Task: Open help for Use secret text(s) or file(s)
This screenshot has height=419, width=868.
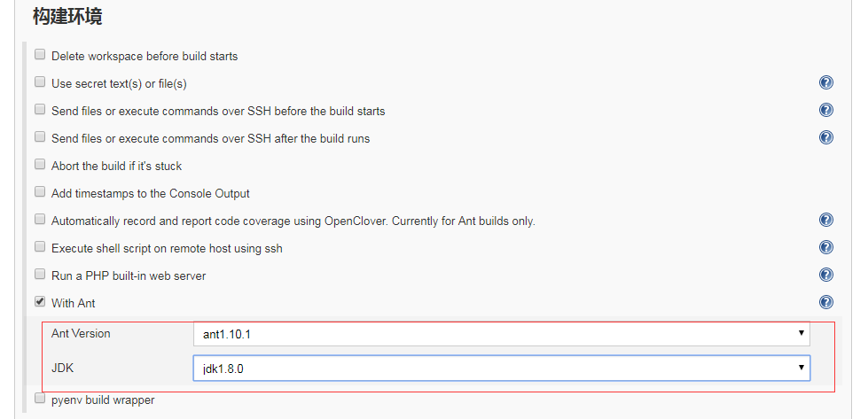Action: [x=826, y=83]
